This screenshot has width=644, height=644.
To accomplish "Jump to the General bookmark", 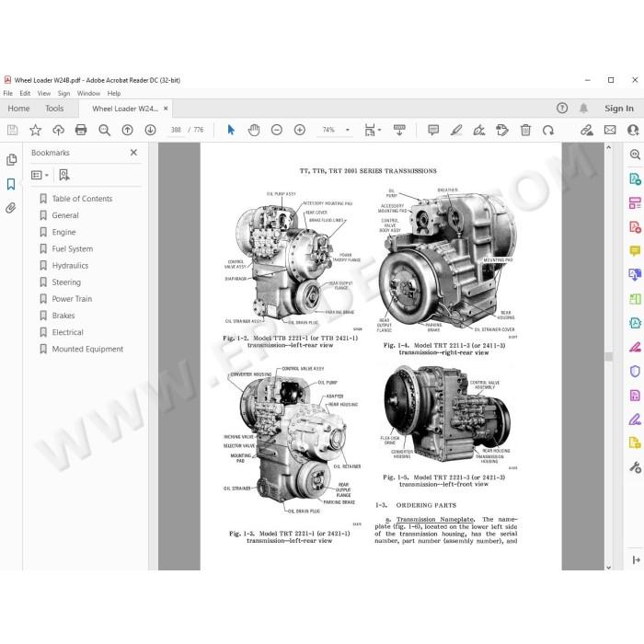I will 65,215.
